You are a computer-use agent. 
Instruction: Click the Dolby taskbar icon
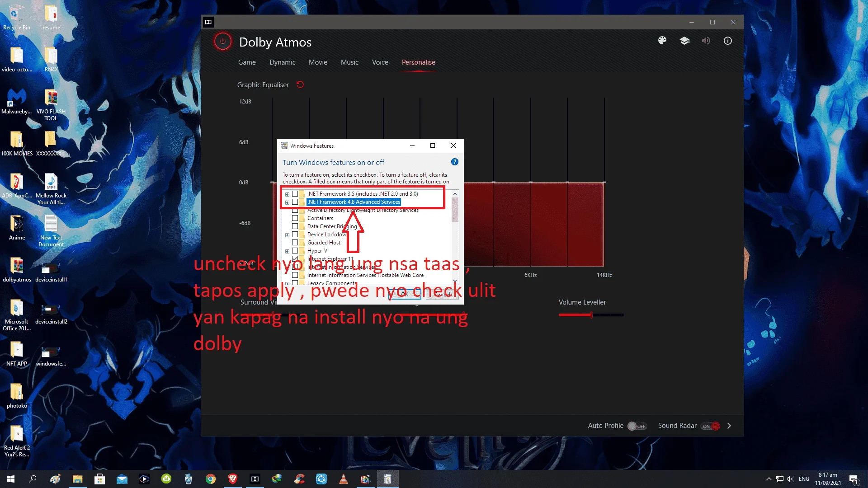click(x=255, y=479)
